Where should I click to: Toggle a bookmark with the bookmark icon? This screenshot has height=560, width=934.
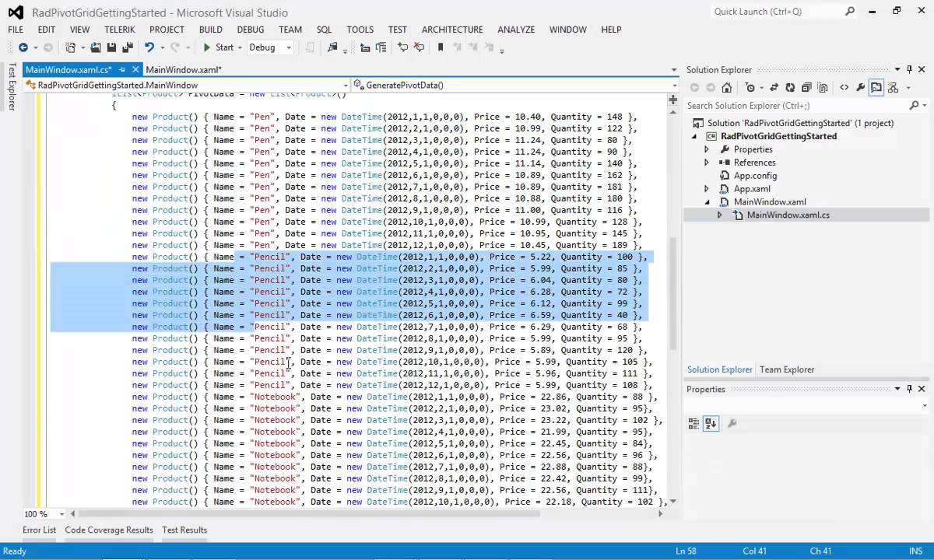(x=441, y=47)
